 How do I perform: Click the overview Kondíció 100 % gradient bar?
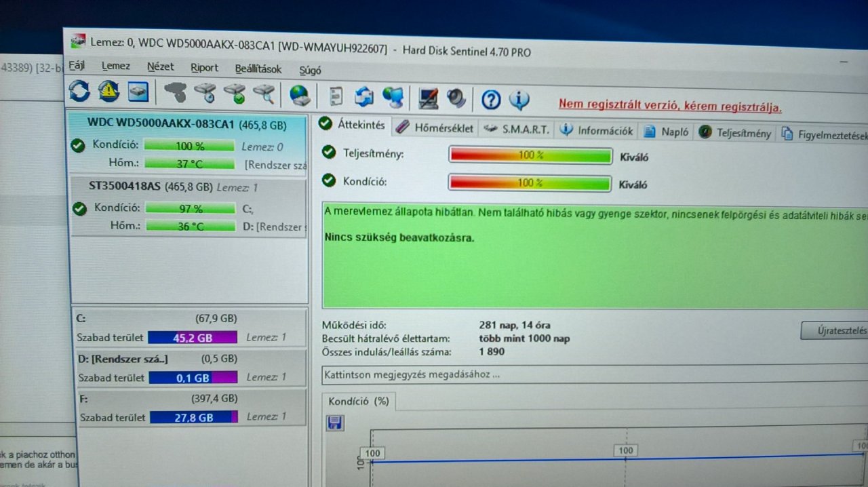pyautogui.click(x=531, y=183)
